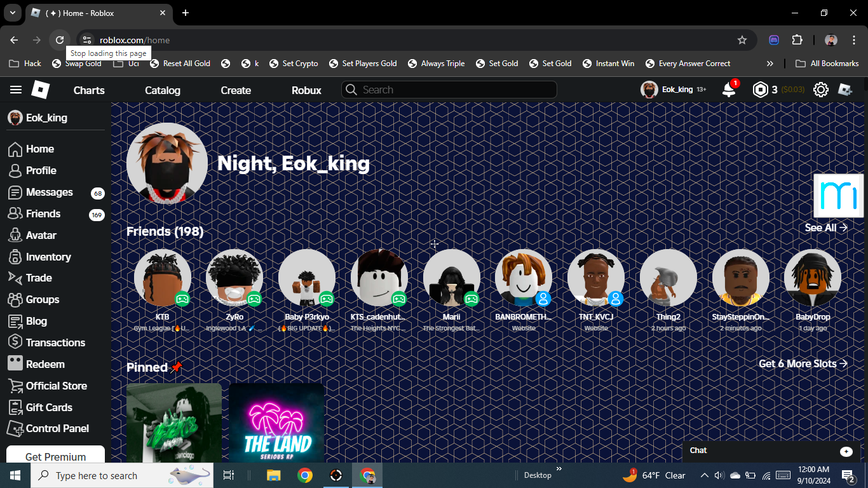
Task: Open the Catalog tab
Action: click(163, 90)
